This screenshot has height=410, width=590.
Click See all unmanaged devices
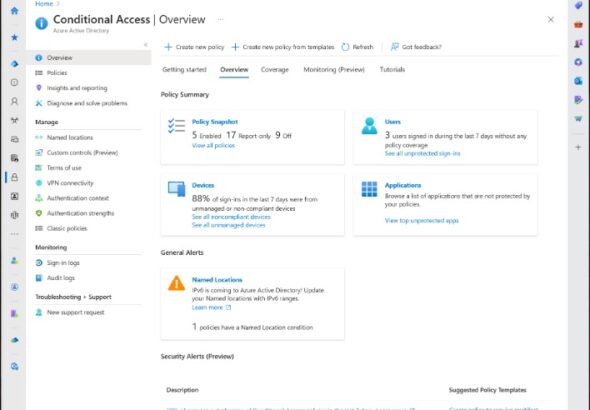coord(228,225)
